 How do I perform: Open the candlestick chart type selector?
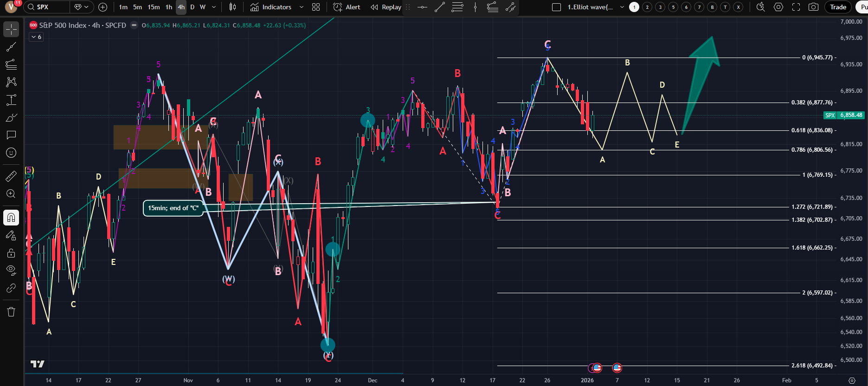(233, 7)
